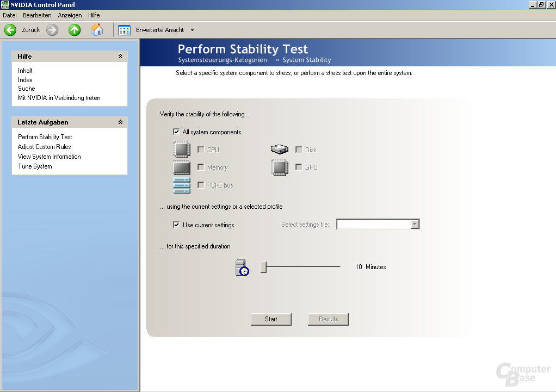Click the green Zurück back arrow
This screenshot has height=392, width=556.
click(x=10, y=30)
